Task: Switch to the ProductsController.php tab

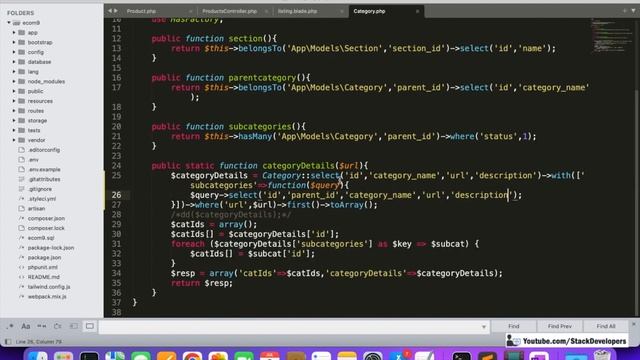Action: [230, 11]
